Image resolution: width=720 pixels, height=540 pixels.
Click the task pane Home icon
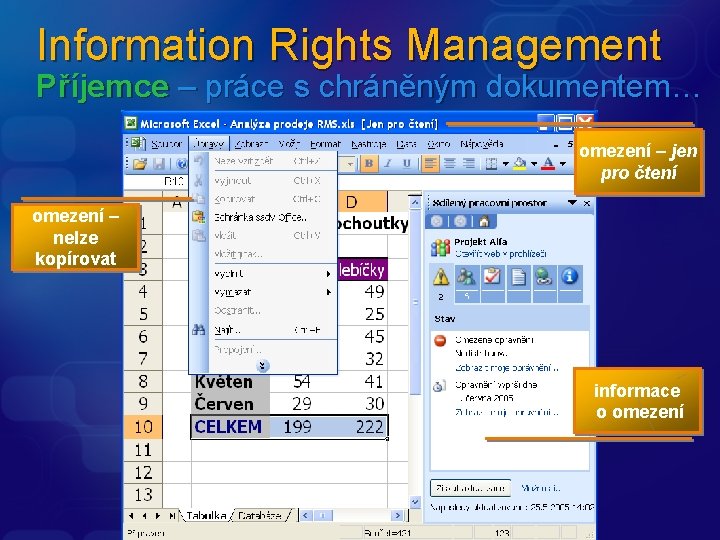pos(484,222)
